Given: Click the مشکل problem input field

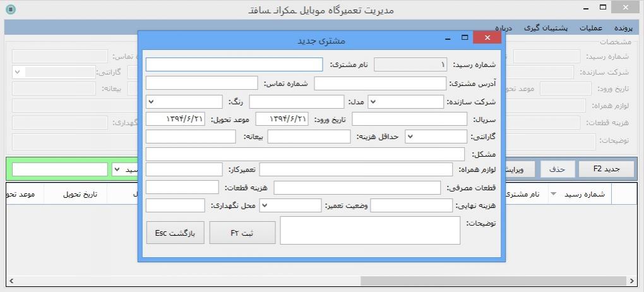Looking at the screenshot, I should (305, 154).
